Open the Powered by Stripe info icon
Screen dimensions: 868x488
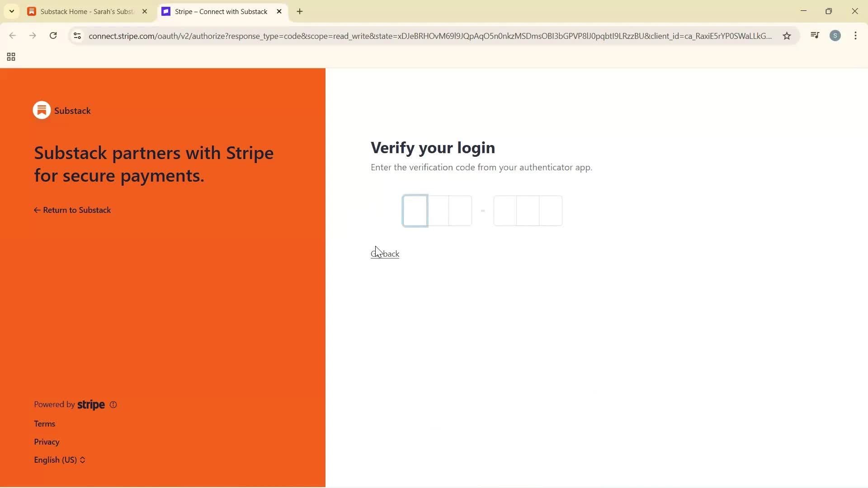point(113,404)
